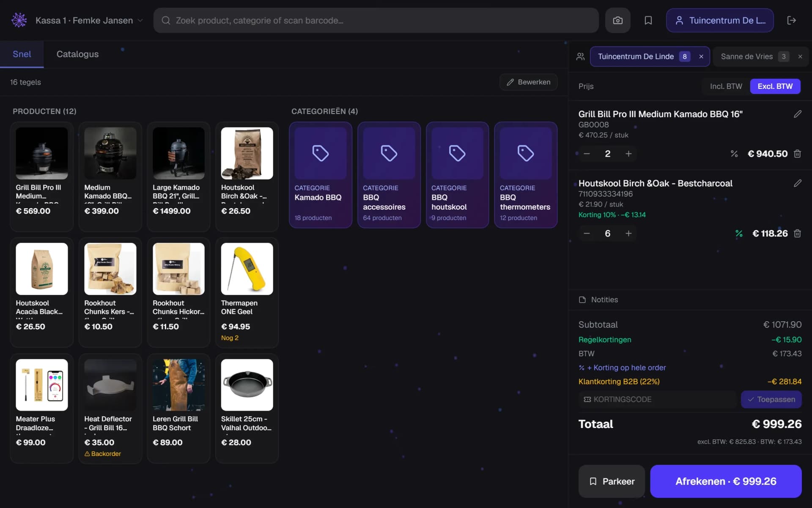812x508 pixels.
Task: Decrease Houtskool Birch & Oak quantity
Action: coord(587,233)
